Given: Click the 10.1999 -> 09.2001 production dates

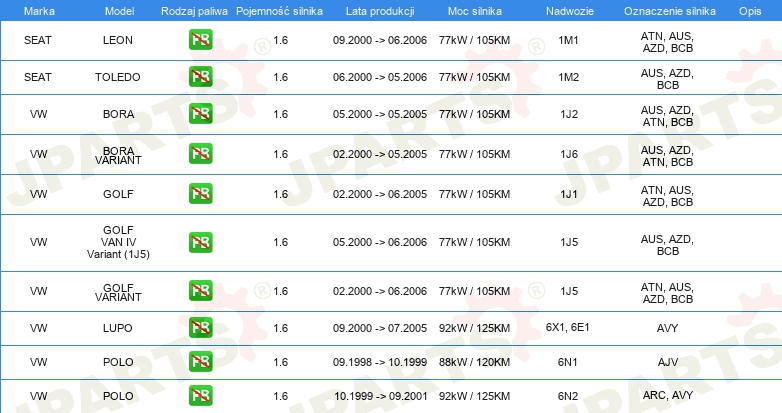Looking at the screenshot, I should coord(381,396).
